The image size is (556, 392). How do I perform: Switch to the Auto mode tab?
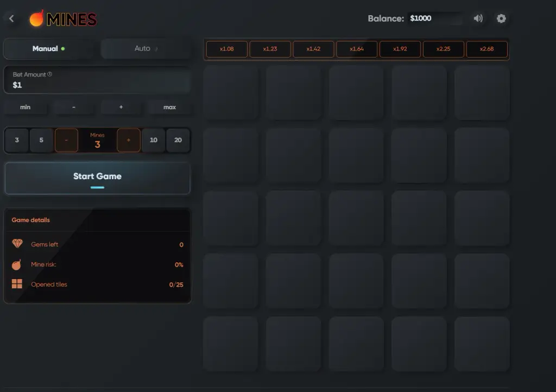146,48
